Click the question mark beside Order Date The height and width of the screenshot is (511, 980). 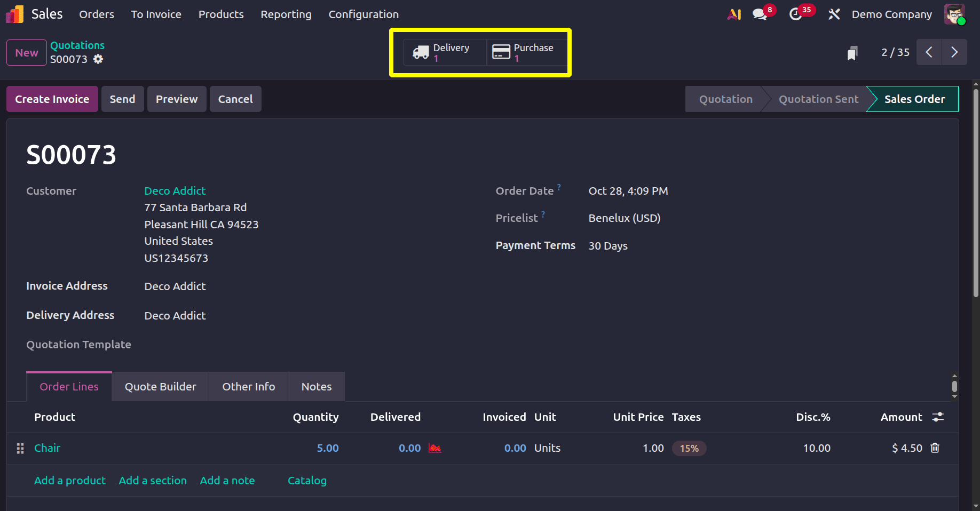tap(559, 187)
